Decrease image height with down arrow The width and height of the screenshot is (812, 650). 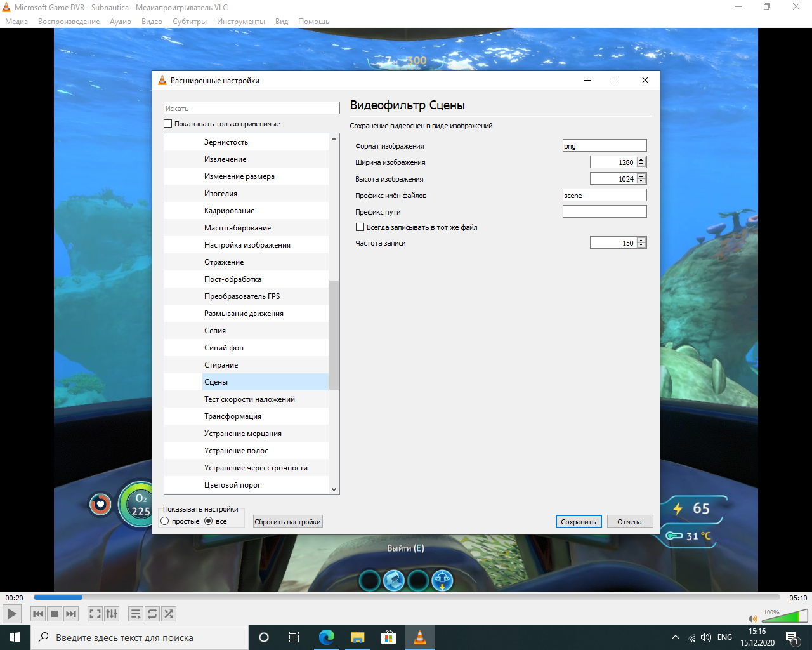641,182
